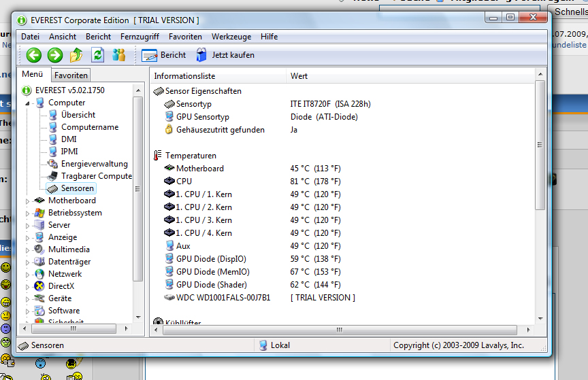
Task: Open Bericht report toolbar button
Action: click(163, 55)
